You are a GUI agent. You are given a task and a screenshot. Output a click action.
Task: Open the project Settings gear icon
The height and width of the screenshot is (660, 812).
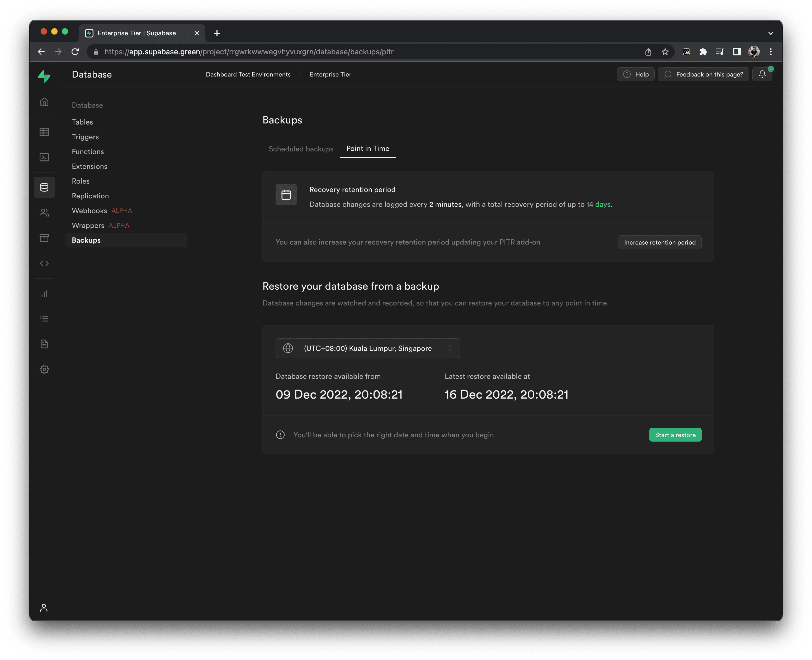click(x=44, y=369)
